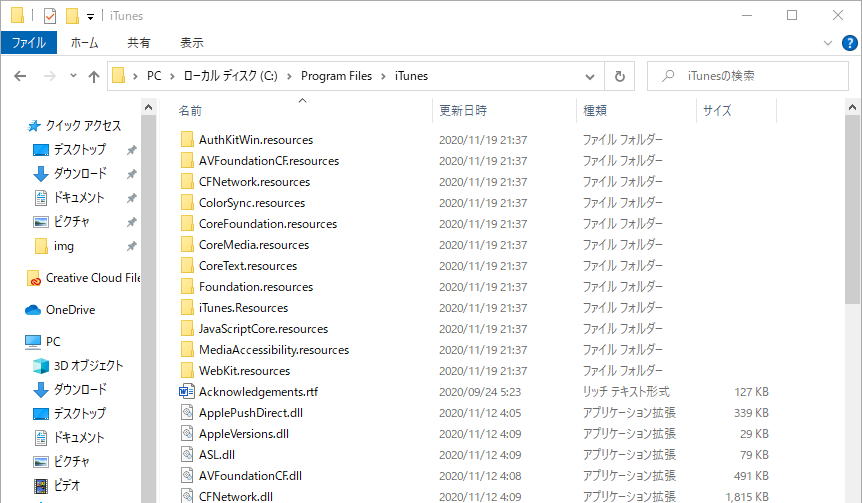
Task: Open pinned ピクチャ under quick access
Action: [71, 222]
